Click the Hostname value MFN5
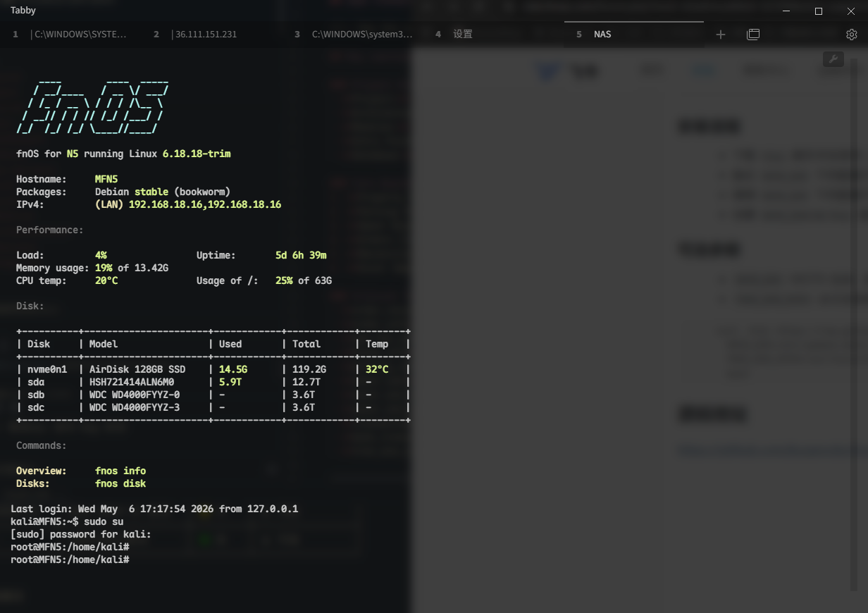This screenshot has width=868, height=613. coord(106,179)
